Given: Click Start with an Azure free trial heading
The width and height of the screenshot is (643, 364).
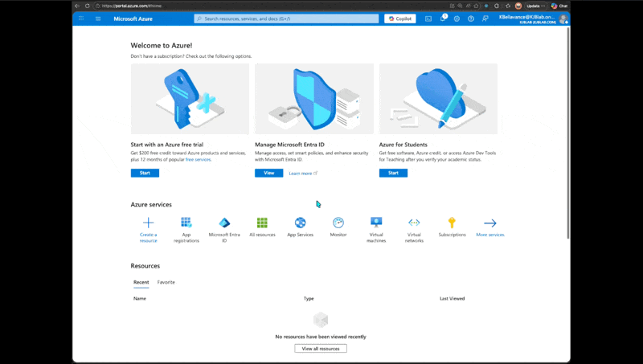Looking at the screenshot, I should point(167,145).
